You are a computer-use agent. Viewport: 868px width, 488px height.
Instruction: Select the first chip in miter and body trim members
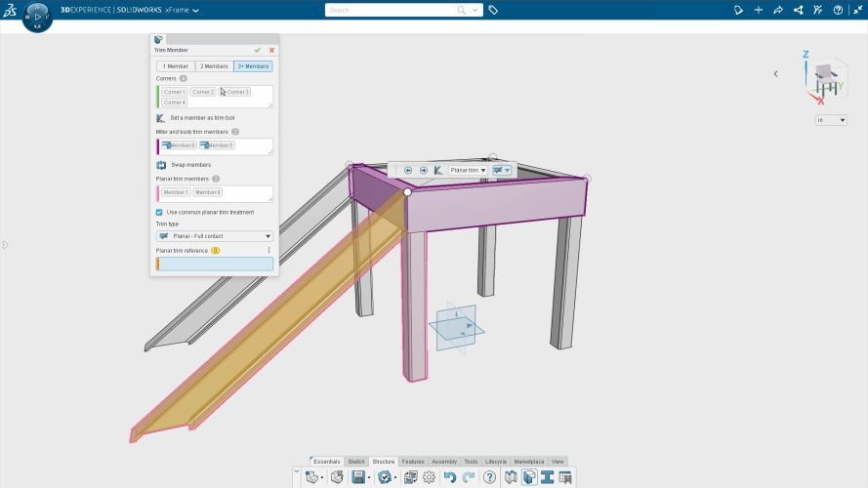(179, 145)
